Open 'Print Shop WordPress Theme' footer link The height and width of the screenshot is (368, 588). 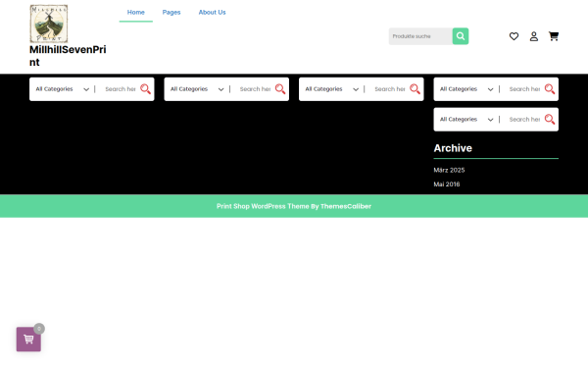[x=263, y=206]
